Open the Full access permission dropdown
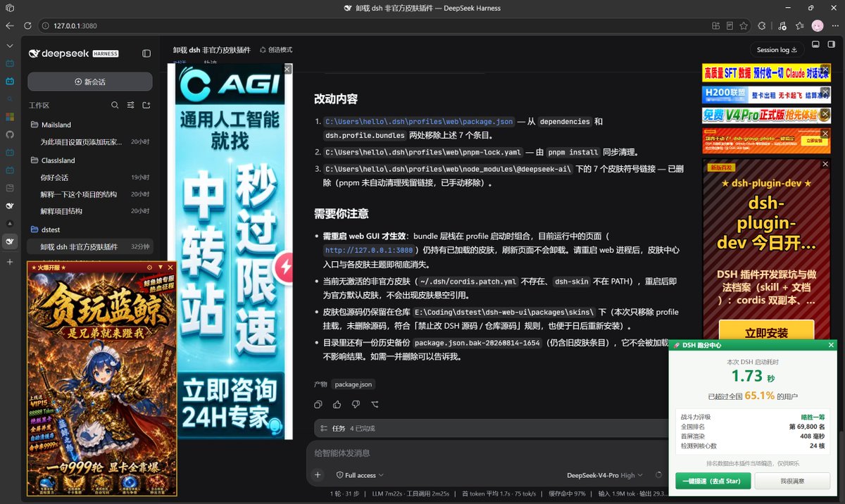This screenshot has height=504, width=845. tap(361, 475)
